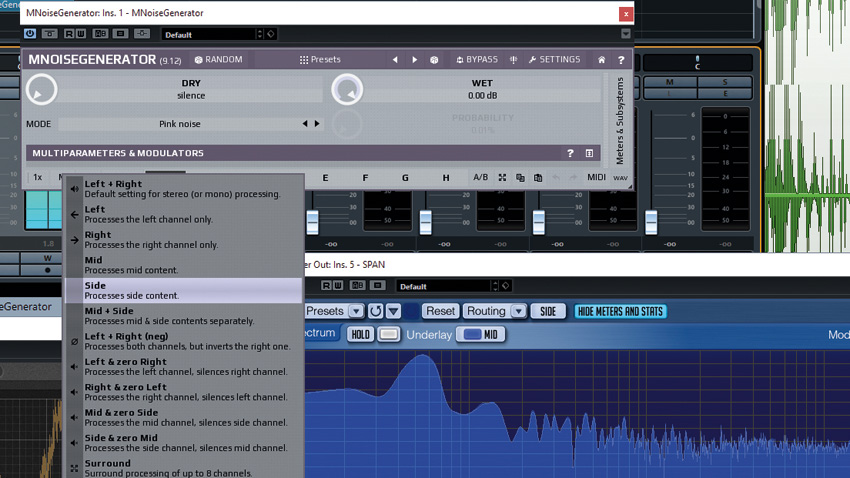This screenshot has width=850, height=478.
Task: Choose Side & zero Mid mode
Action: click(184, 443)
